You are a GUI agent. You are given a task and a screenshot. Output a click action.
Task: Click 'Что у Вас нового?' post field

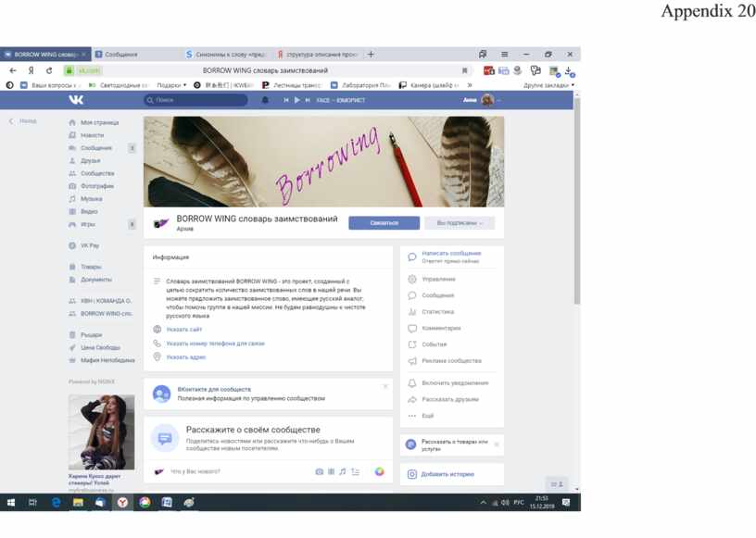tap(195, 471)
